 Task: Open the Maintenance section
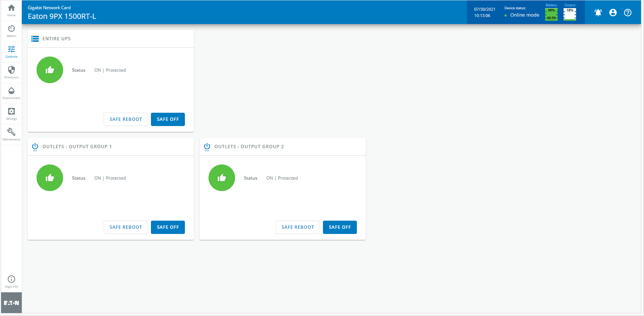click(x=11, y=135)
